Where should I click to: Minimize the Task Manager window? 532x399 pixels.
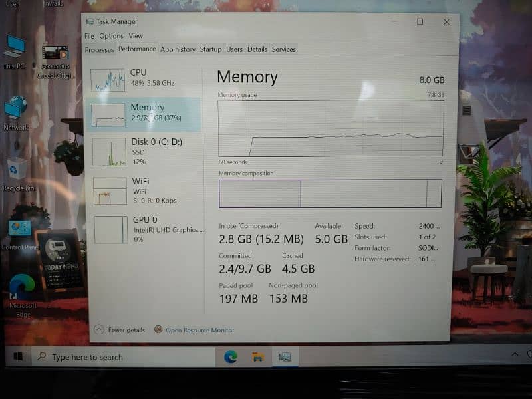coord(394,22)
